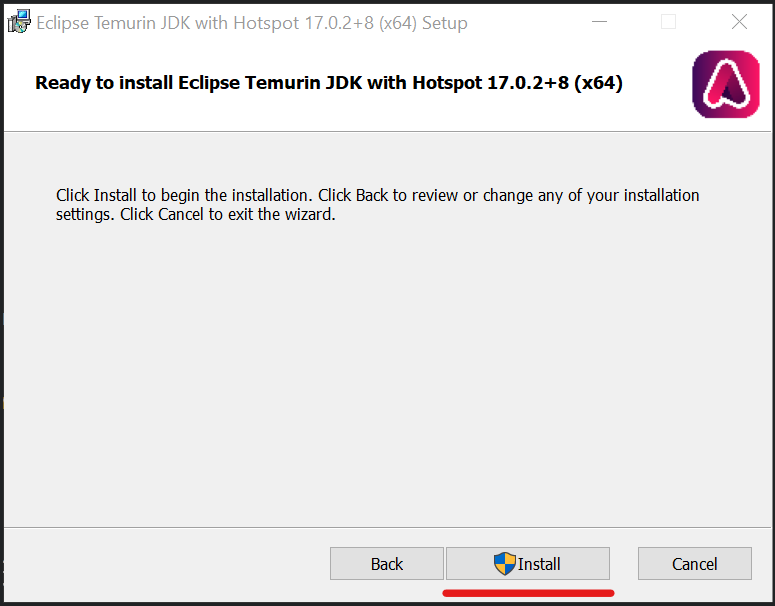Click the separator line above buttons
The image size is (775, 606).
point(387,527)
